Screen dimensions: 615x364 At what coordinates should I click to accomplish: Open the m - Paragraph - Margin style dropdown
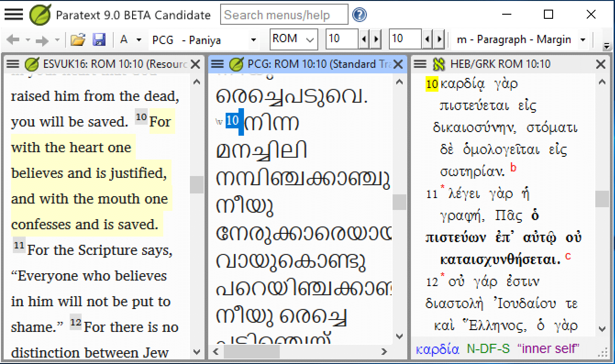[583, 39]
